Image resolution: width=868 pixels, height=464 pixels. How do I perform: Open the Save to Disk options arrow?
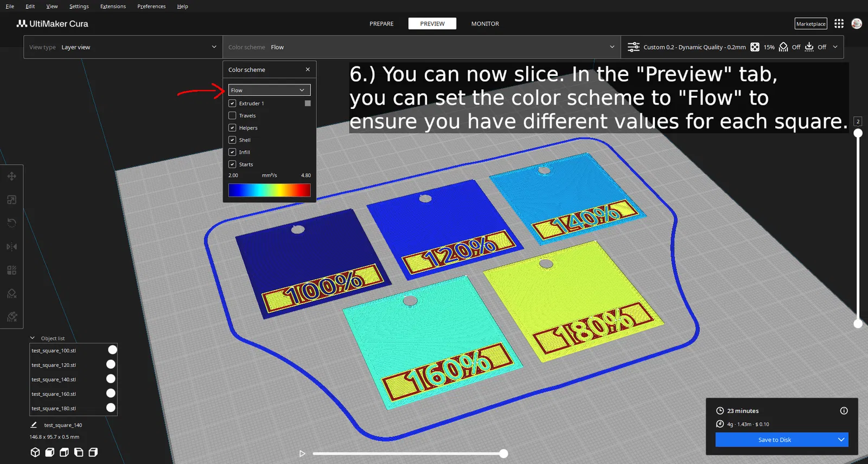tap(841, 440)
